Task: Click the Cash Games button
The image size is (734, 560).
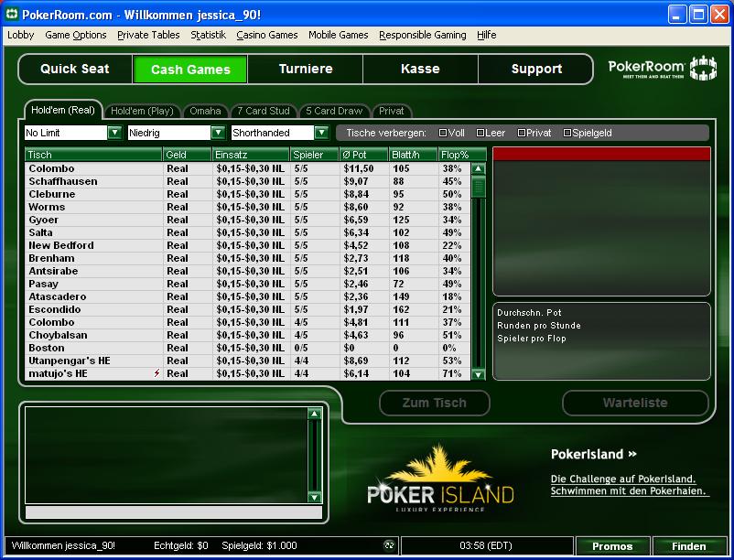Action: [190, 70]
